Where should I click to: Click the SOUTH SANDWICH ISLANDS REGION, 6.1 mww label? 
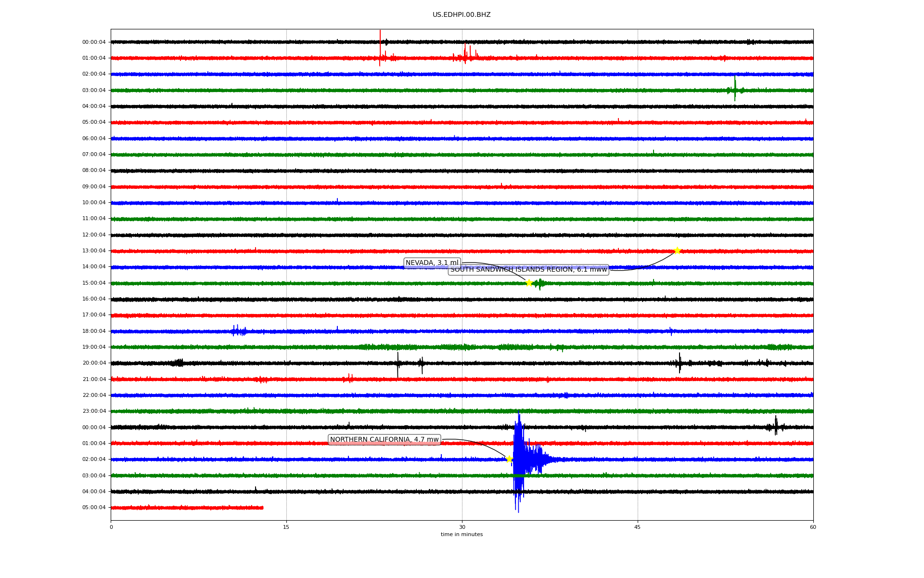528,270
